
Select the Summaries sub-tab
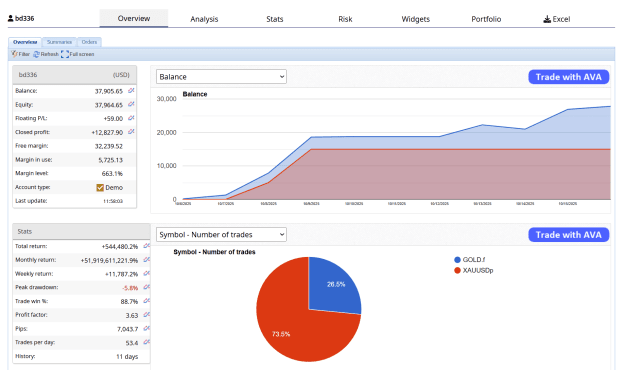pyautogui.click(x=59, y=42)
